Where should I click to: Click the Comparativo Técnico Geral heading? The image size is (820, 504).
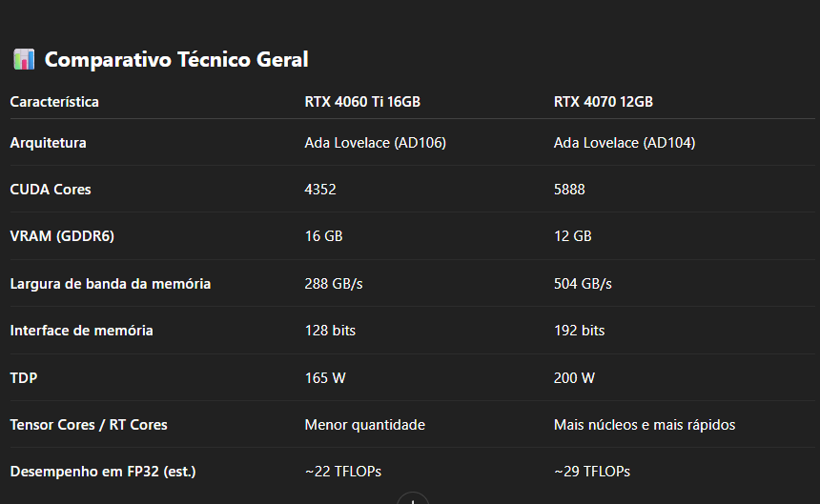[176, 59]
